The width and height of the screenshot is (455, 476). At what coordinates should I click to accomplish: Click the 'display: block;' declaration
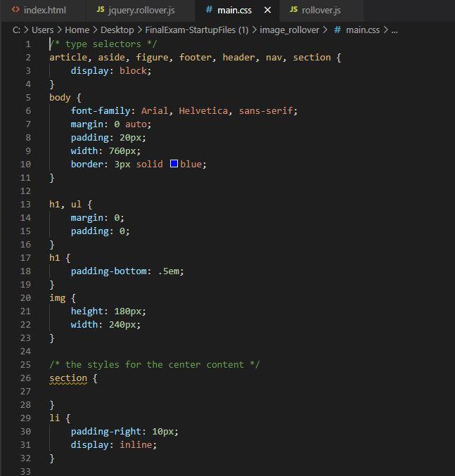point(111,71)
